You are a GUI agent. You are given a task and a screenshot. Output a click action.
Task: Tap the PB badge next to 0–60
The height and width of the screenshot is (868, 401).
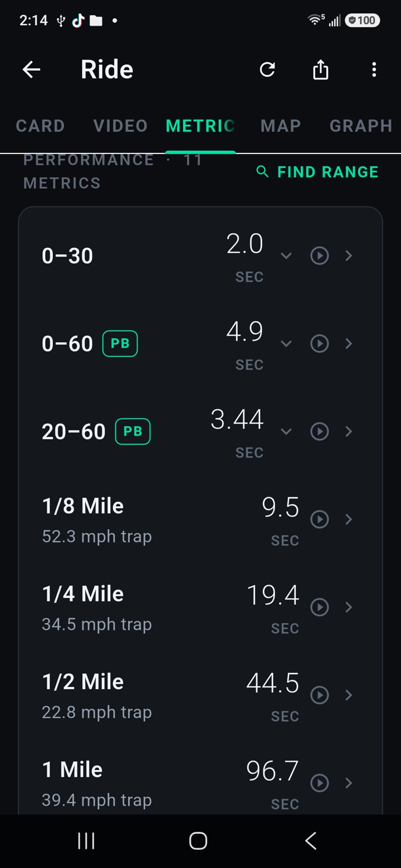[120, 343]
